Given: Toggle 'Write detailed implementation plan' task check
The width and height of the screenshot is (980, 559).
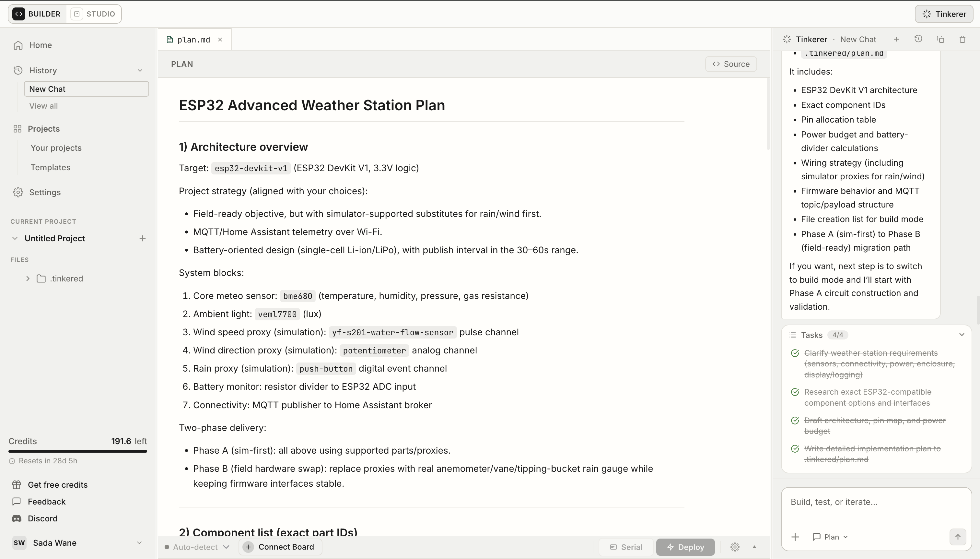Looking at the screenshot, I should tap(795, 448).
